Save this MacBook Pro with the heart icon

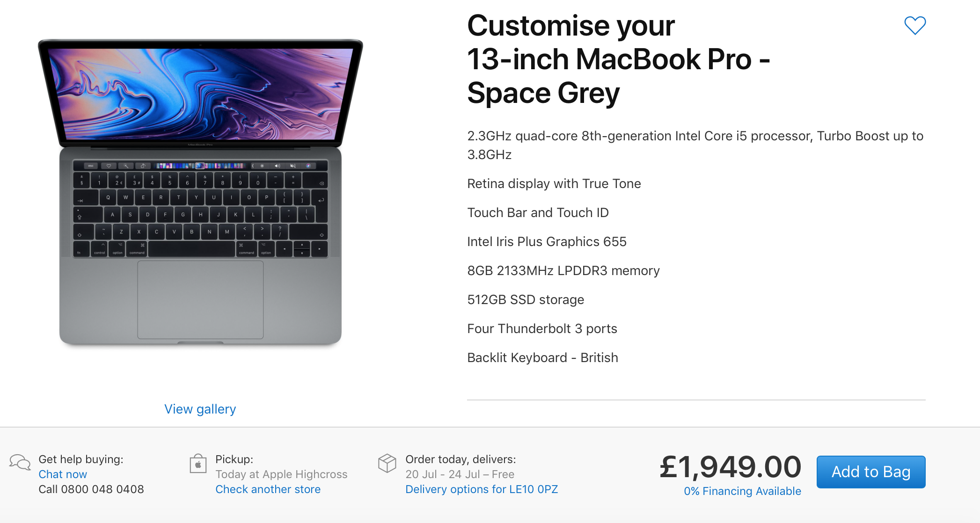(x=914, y=25)
